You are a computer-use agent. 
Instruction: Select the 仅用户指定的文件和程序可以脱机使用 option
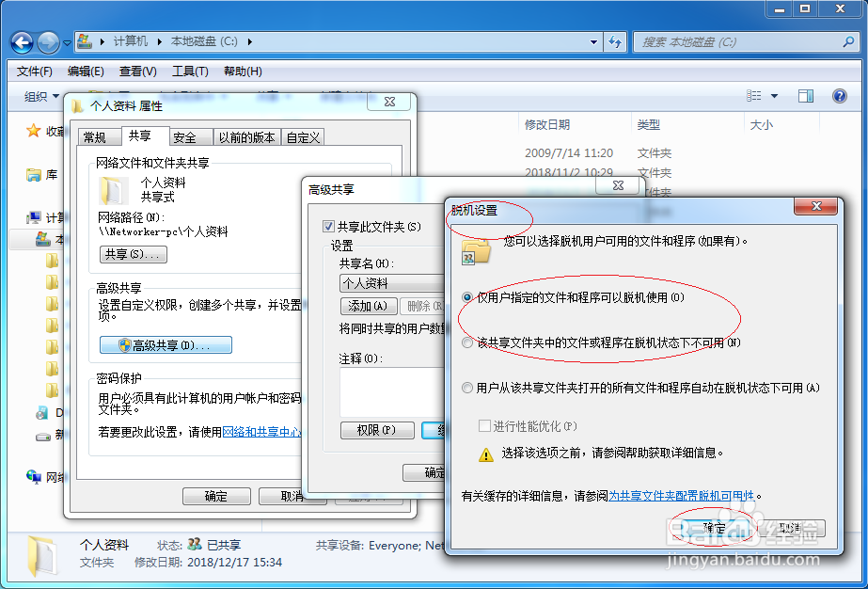click(467, 297)
